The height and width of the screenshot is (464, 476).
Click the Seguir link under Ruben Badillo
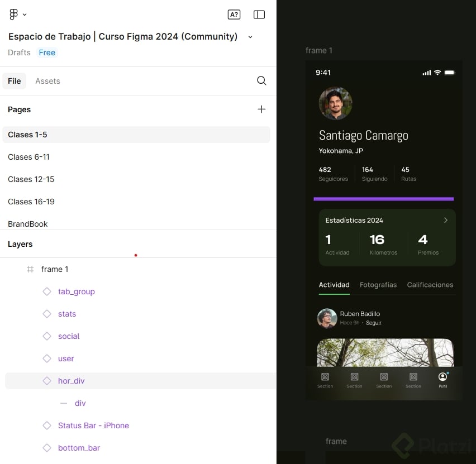pyautogui.click(x=373, y=323)
